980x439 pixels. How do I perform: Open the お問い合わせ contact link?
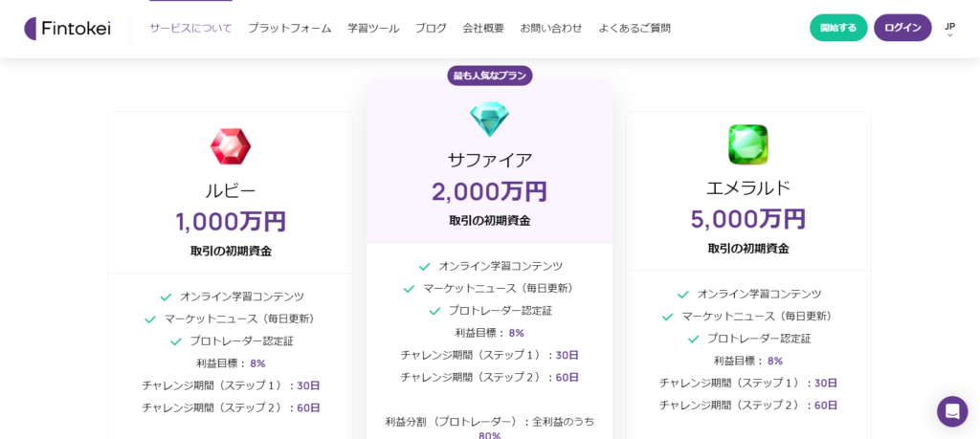click(x=551, y=28)
